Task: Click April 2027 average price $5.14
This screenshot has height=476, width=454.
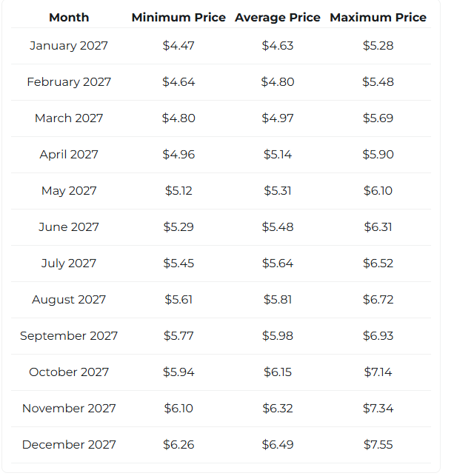Action: coord(278,155)
